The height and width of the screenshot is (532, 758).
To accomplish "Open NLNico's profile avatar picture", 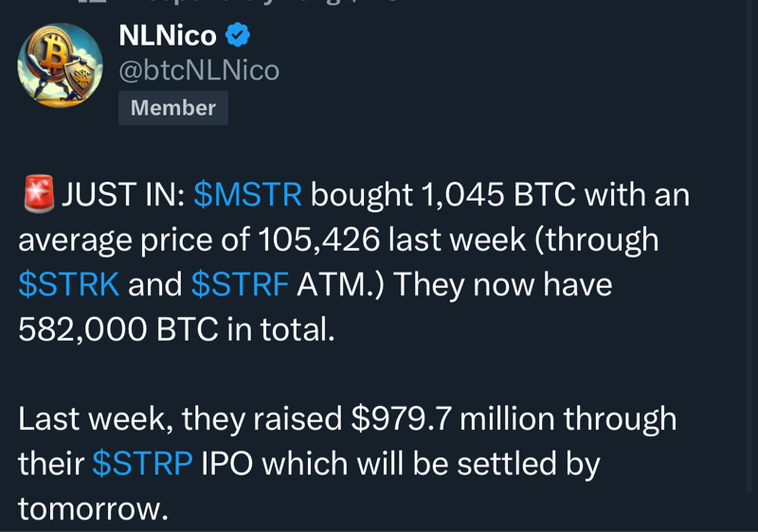I will [60, 65].
